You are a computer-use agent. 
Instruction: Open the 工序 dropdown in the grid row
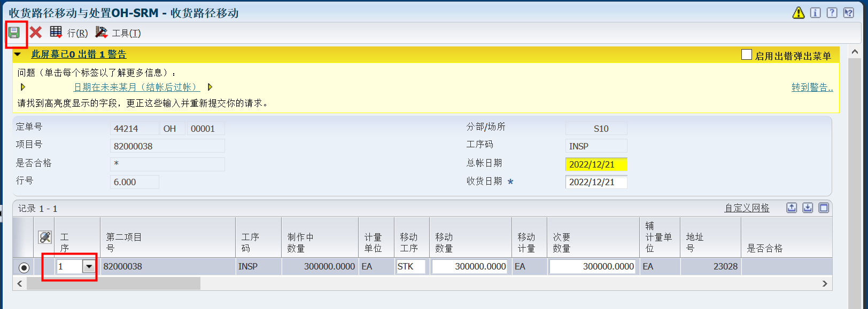point(89,266)
